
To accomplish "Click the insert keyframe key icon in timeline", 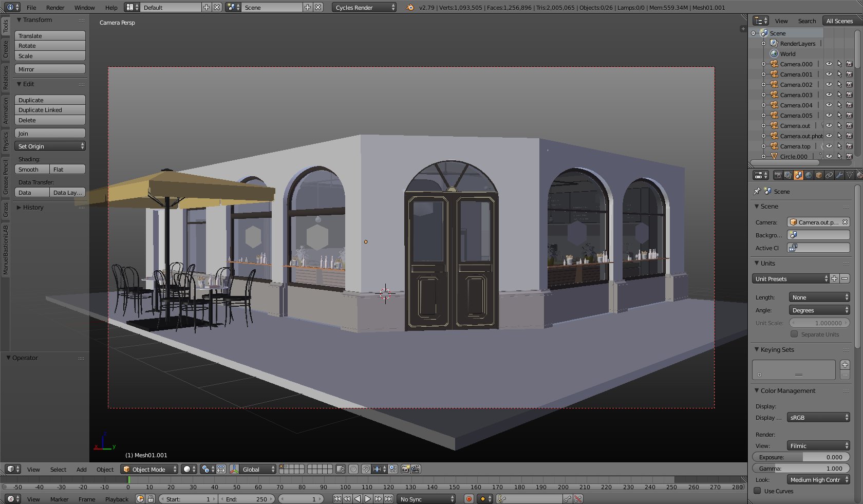I will coord(568,499).
